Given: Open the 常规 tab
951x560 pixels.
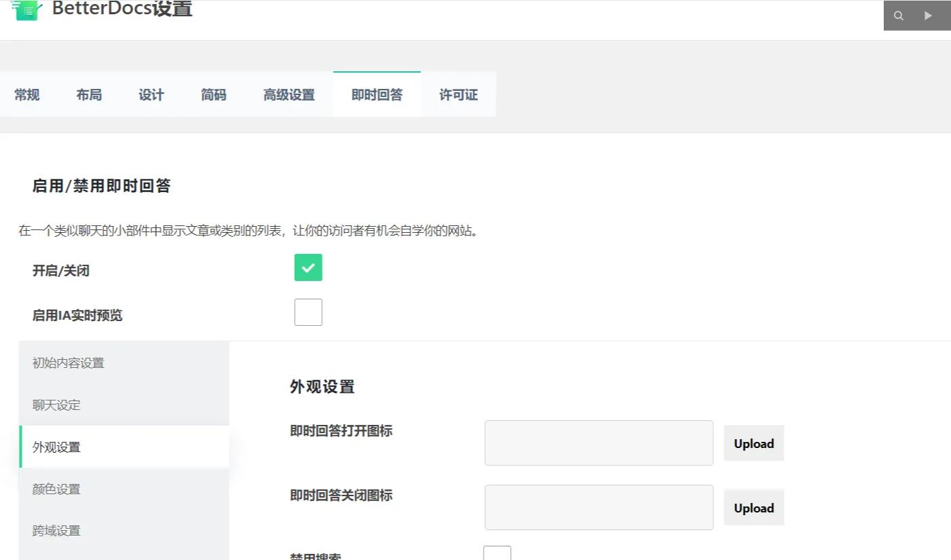Looking at the screenshot, I should pos(27,95).
